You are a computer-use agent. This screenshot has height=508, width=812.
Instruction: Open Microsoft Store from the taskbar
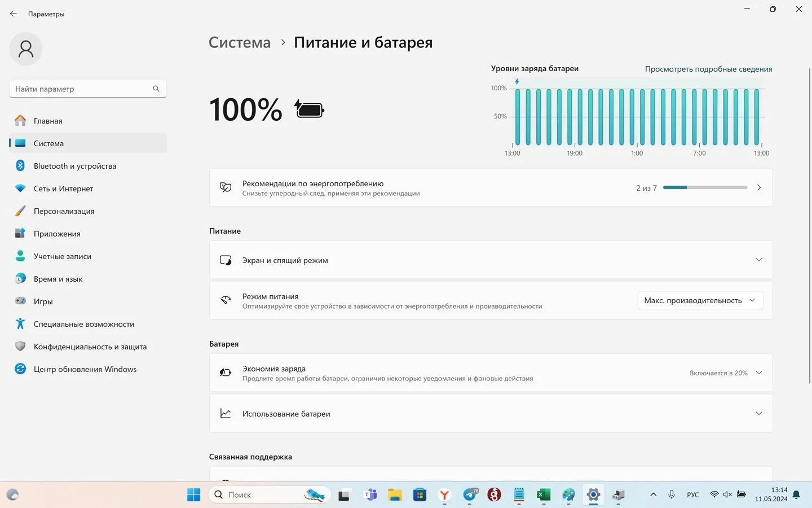[x=420, y=495]
